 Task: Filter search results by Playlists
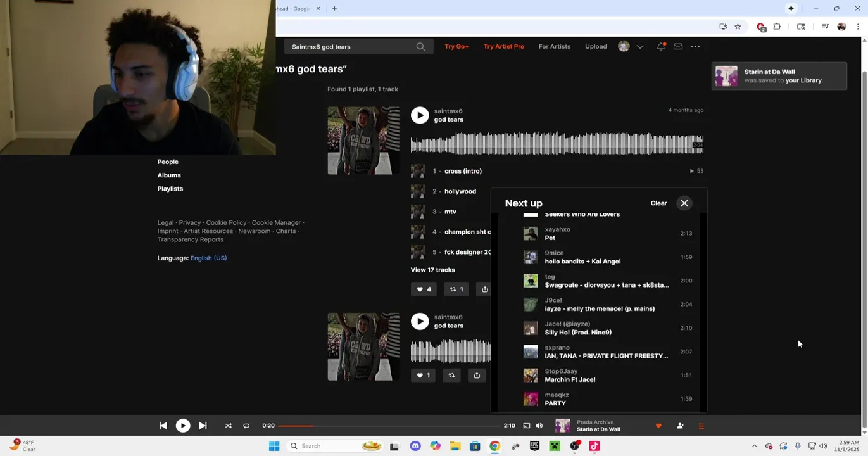point(170,189)
